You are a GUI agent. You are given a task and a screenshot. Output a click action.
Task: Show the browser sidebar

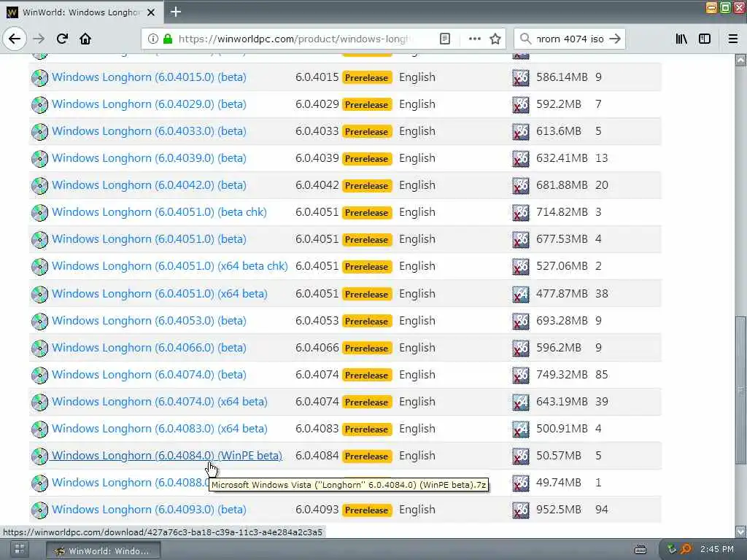[705, 39]
